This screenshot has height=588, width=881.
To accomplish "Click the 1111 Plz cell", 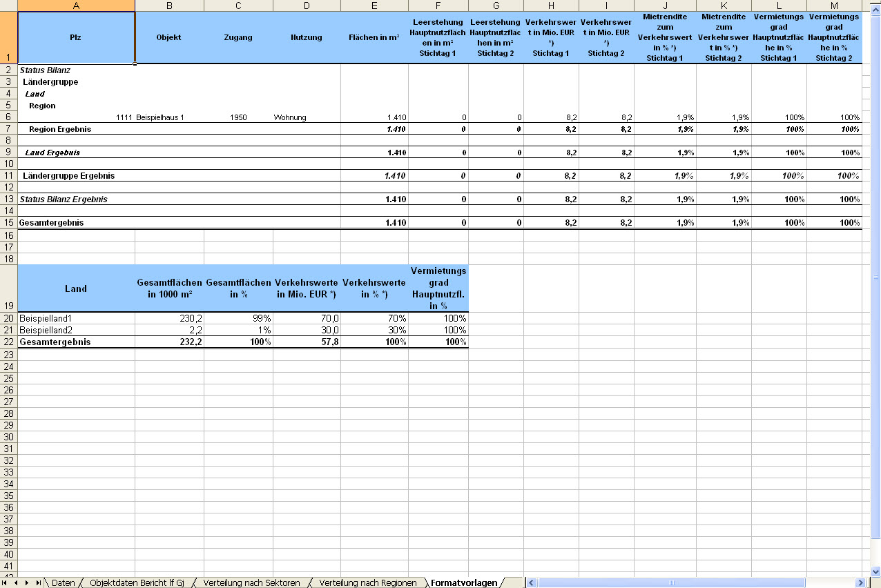I will pyautogui.click(x=76, y=117).
